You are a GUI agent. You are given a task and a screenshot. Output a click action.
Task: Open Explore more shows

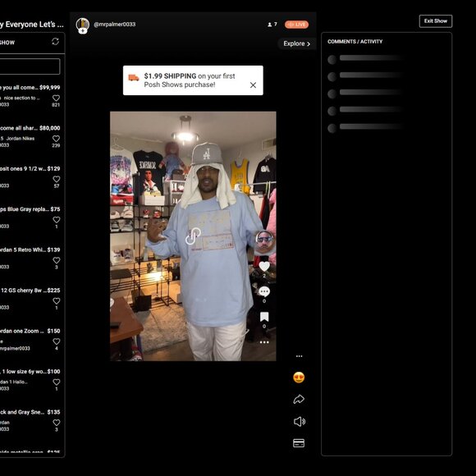(296, 43)
